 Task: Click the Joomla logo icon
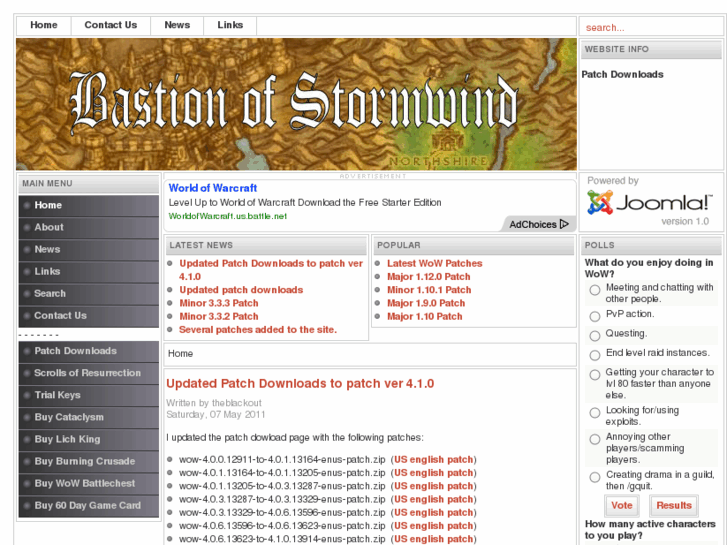pyautogui.click(x=600, y=202)
